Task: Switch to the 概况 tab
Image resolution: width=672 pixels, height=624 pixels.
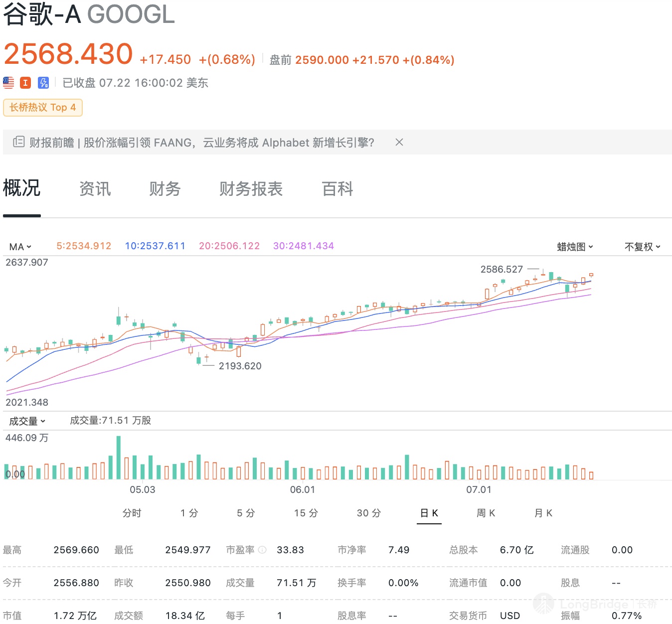Action: click(21, 188)
